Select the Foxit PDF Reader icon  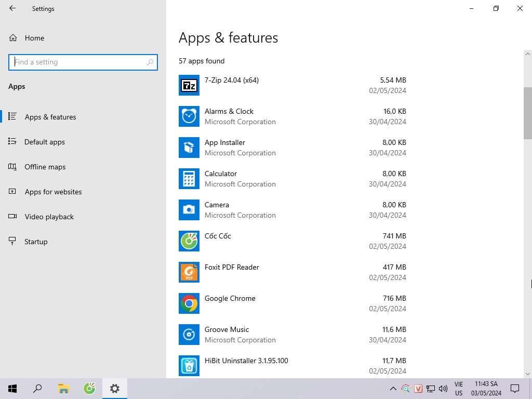click(189, 272)
